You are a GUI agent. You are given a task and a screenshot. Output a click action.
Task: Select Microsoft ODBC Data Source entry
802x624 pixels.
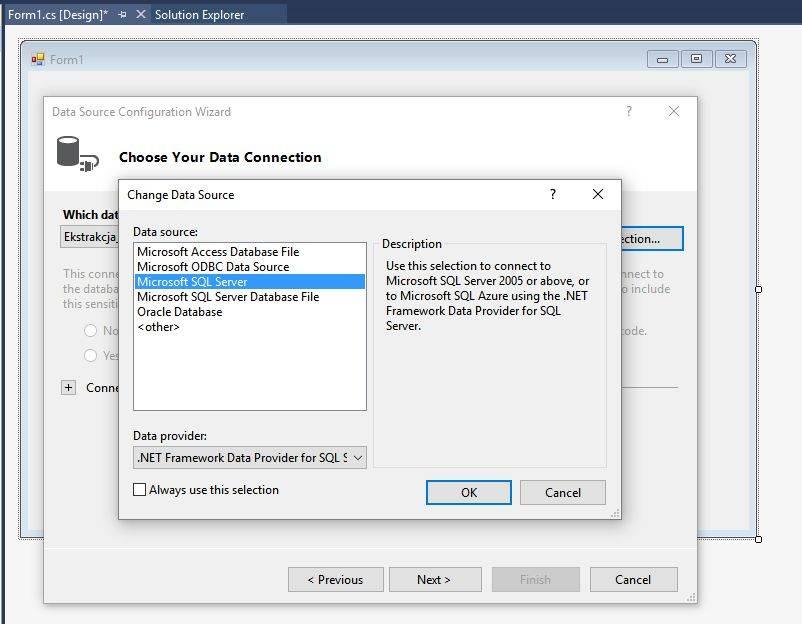[250, 266]
